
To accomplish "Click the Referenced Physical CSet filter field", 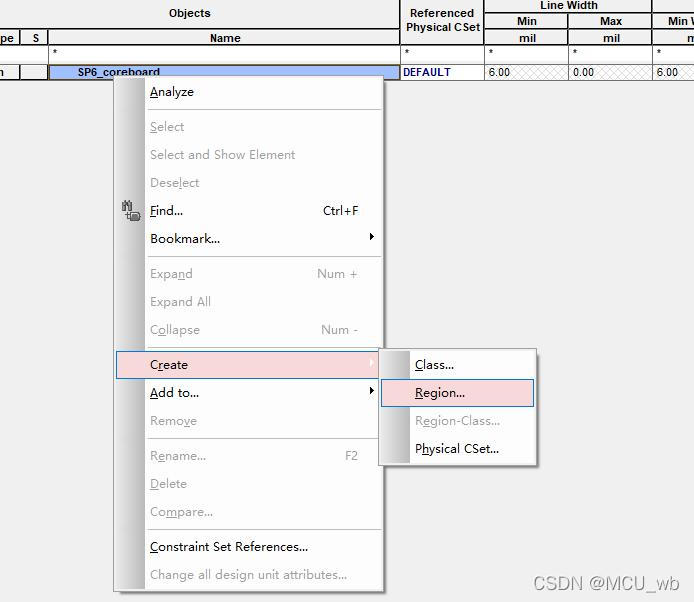I will pos(441,52).
